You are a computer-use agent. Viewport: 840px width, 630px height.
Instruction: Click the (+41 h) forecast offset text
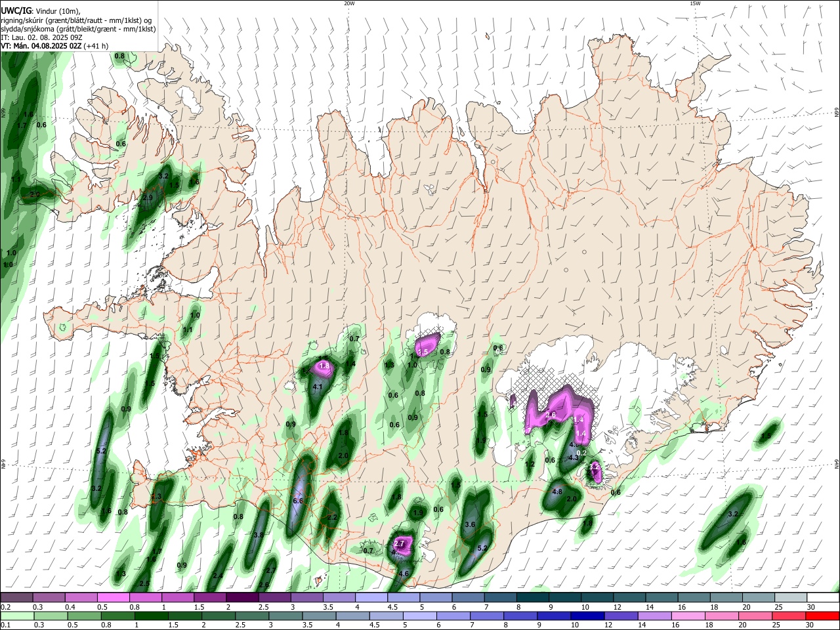coord(96,46)
